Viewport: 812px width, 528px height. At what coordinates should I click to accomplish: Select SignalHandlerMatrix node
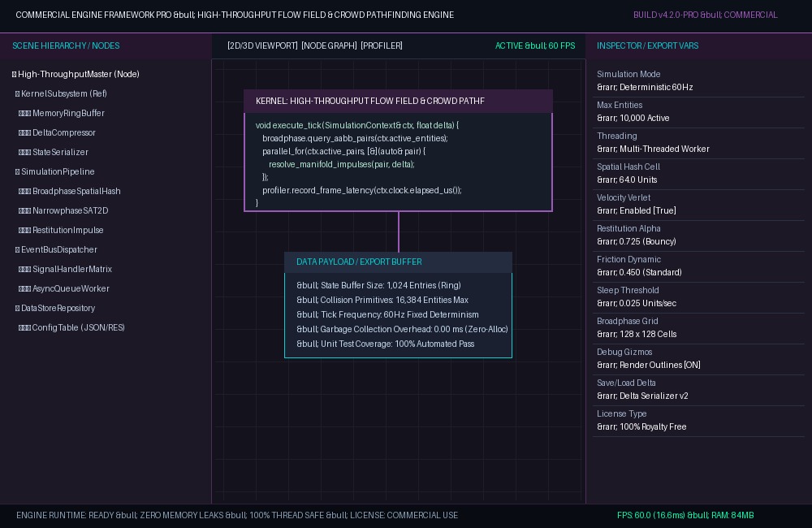65,270
